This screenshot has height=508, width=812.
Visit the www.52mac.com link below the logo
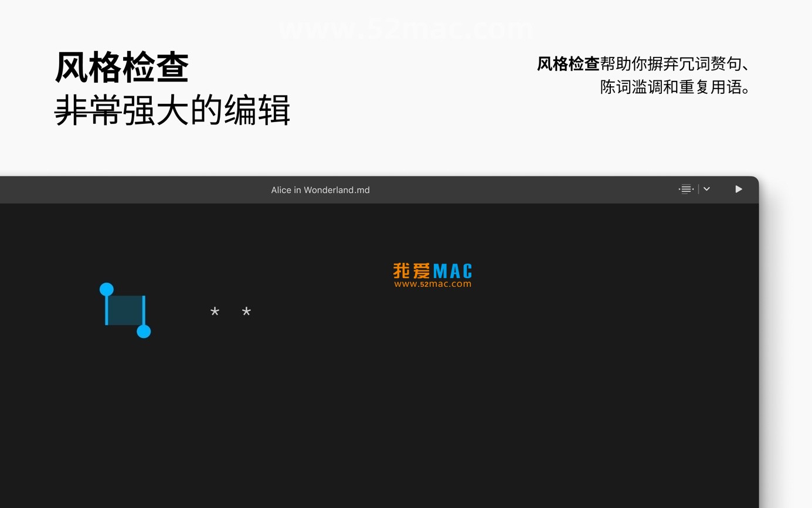coord(432,284)
